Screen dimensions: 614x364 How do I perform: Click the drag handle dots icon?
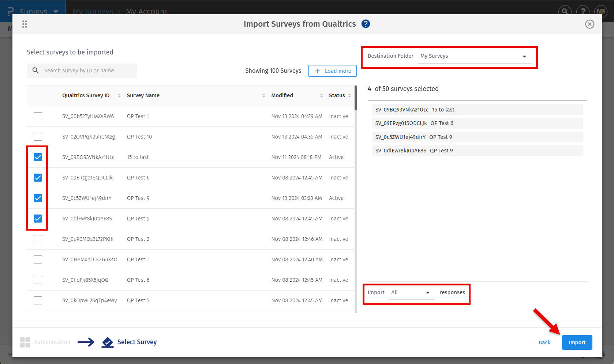coord(25,24)
